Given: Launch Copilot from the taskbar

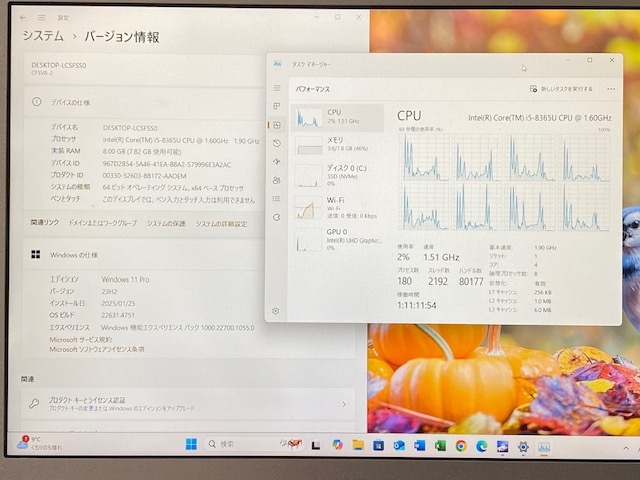Looking at the screenshot, I should pos(337,445).
